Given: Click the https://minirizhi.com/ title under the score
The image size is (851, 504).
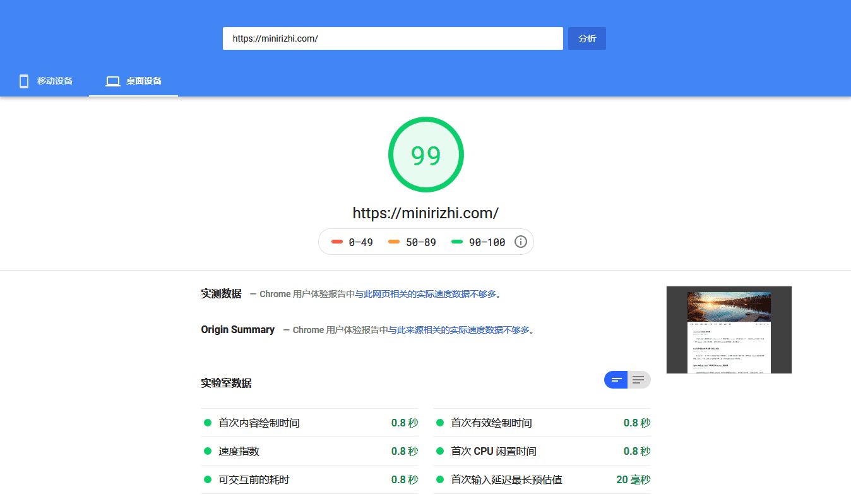Looking at the screenshot, I should (x=425, y=213).
